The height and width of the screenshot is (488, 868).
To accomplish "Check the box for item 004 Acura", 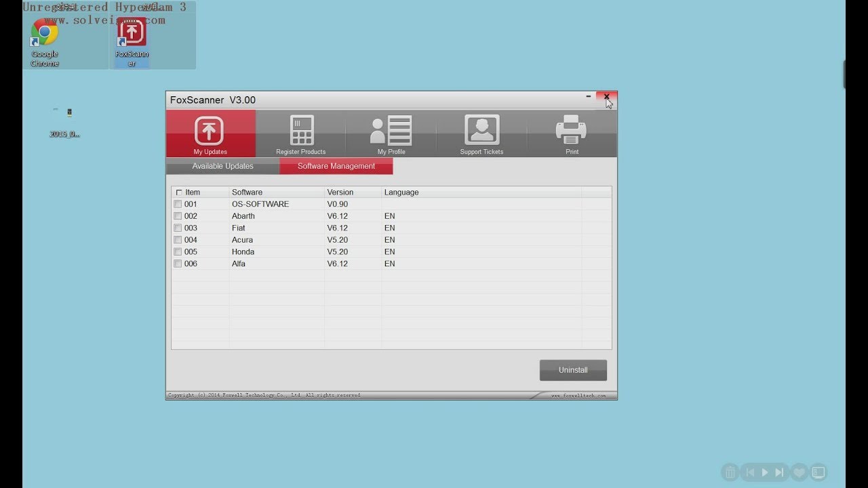I will 178,240.
